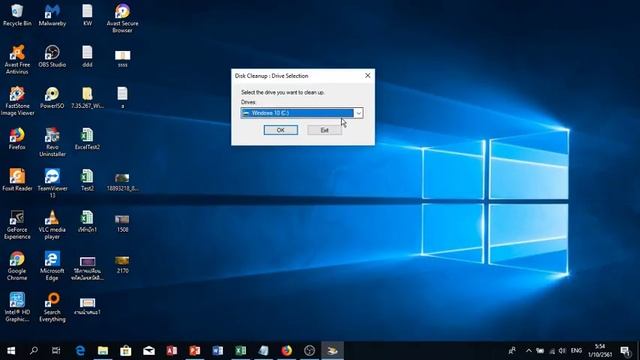Screen dimensions: 640x360
Task: Select the 18893218_8... image thumbnail
Action: [x=122, y=182]
